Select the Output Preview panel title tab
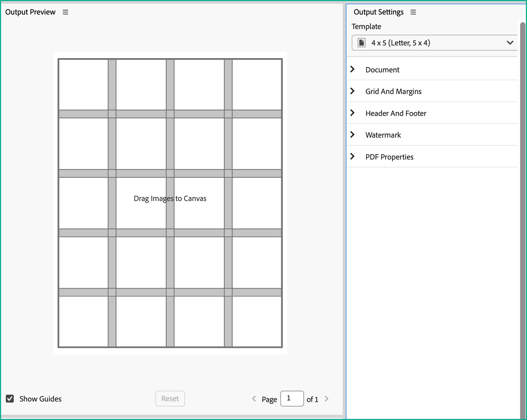527x420 pixels. point(30,12)
